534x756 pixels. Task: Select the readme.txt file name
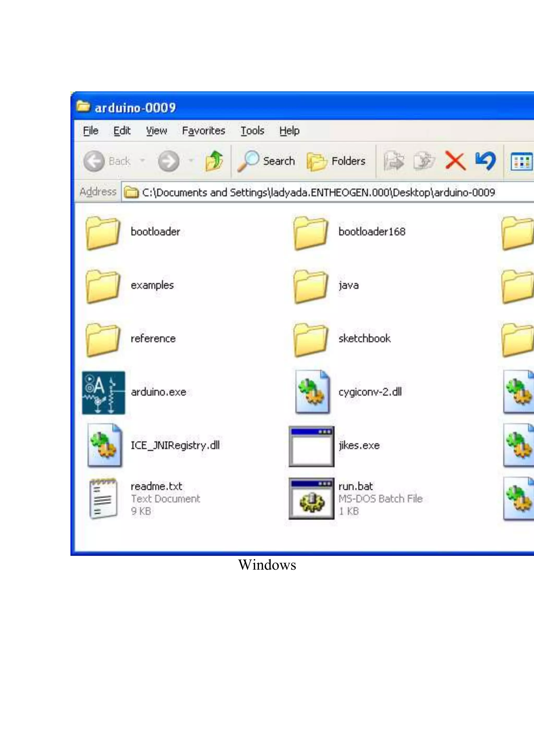(x=156, y=486)
